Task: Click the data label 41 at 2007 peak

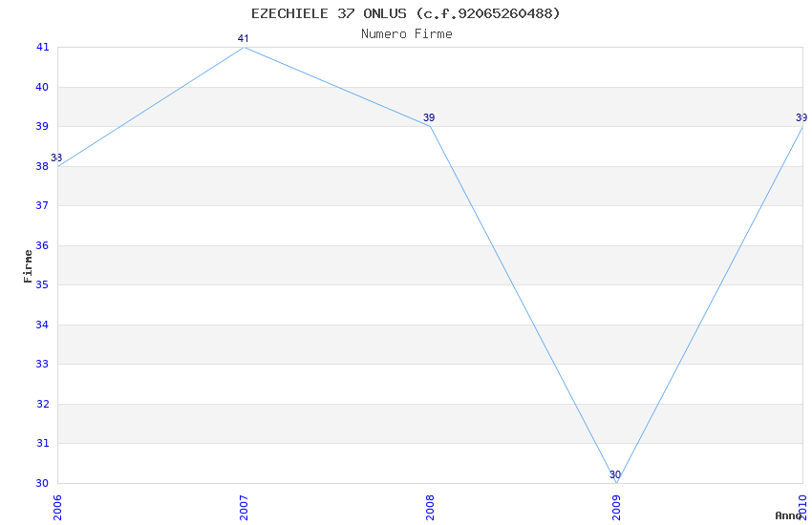Action: 244,38
